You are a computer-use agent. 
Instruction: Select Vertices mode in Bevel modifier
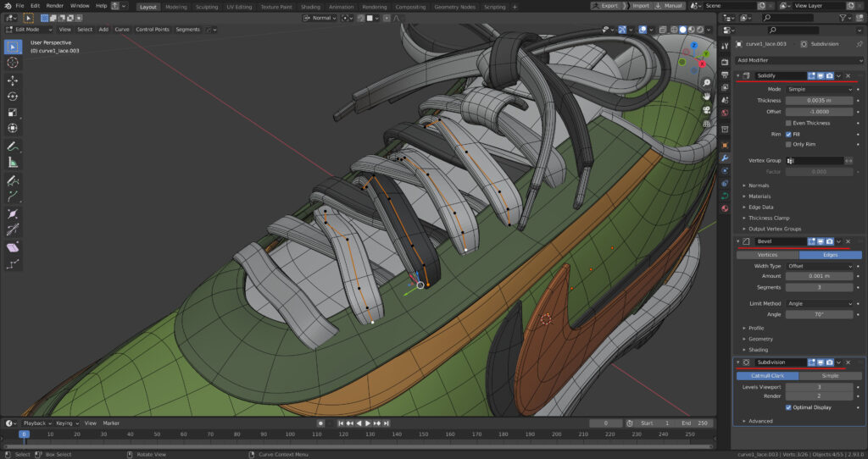click(767, 255)
